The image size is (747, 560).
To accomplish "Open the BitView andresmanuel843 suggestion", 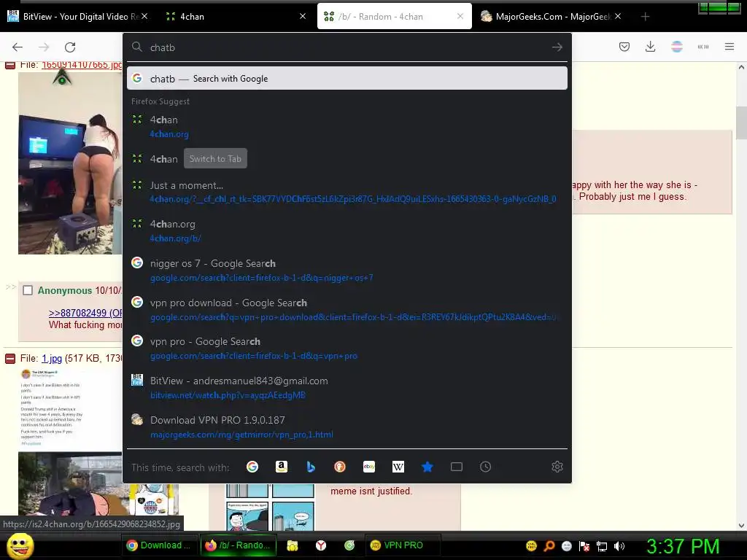I will click(x=347, y=388).
